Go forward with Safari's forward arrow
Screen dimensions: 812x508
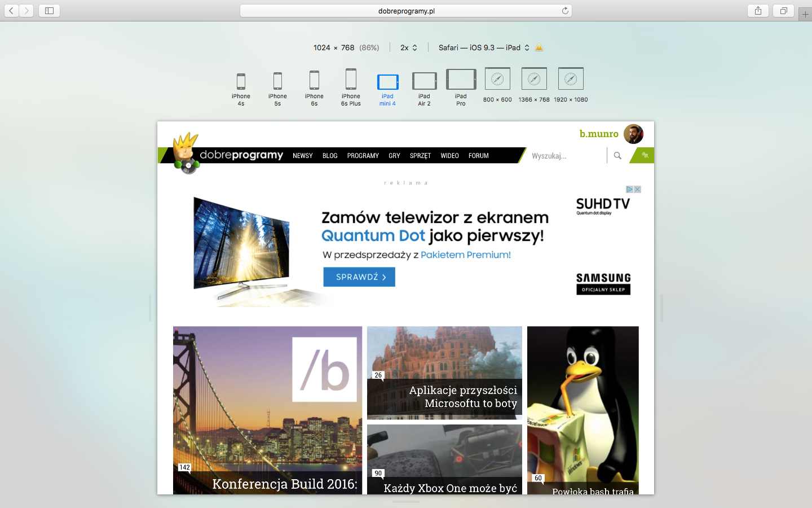tap(26, 11)
